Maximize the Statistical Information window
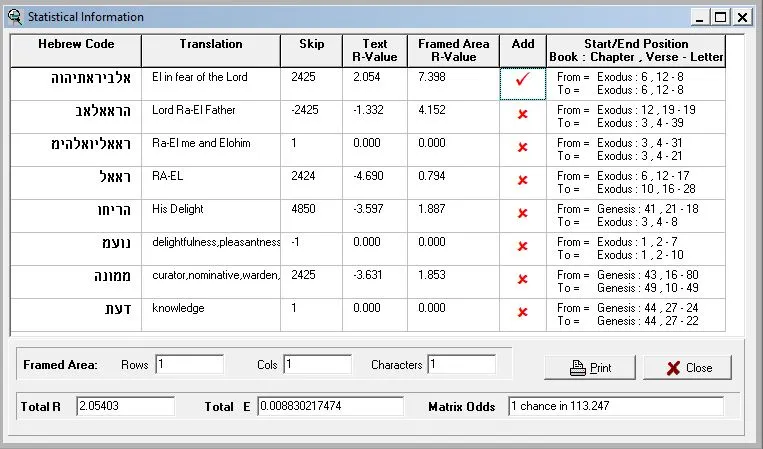Image resolution: width=763 pixels, height=449 pixels. (x=721, y=17)
